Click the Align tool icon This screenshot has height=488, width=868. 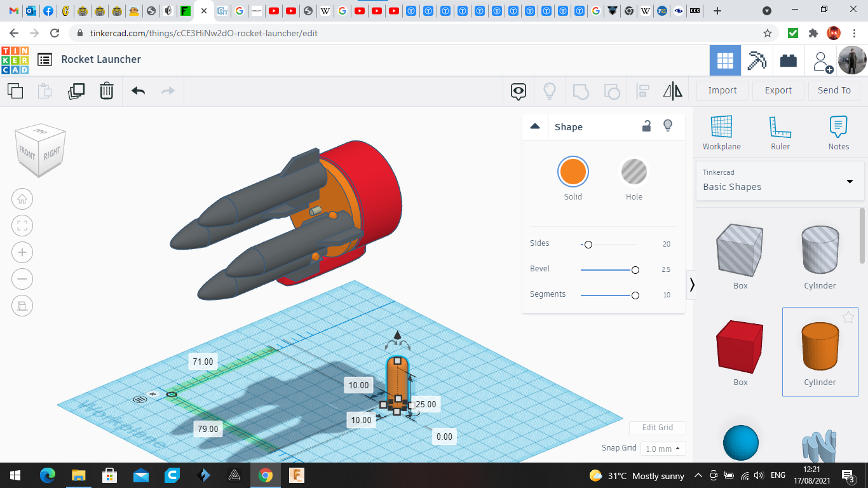pyautogui.click(x=642, y=91)
